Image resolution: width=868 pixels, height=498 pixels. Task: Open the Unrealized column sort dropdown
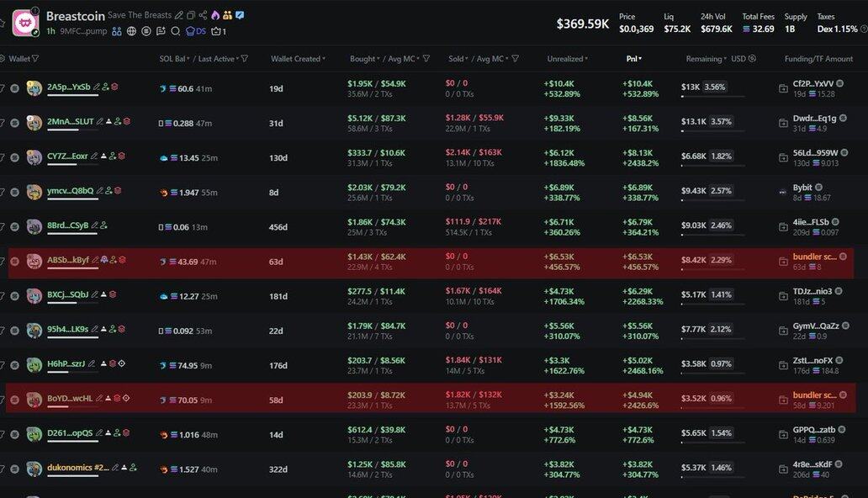click(567, 59)
